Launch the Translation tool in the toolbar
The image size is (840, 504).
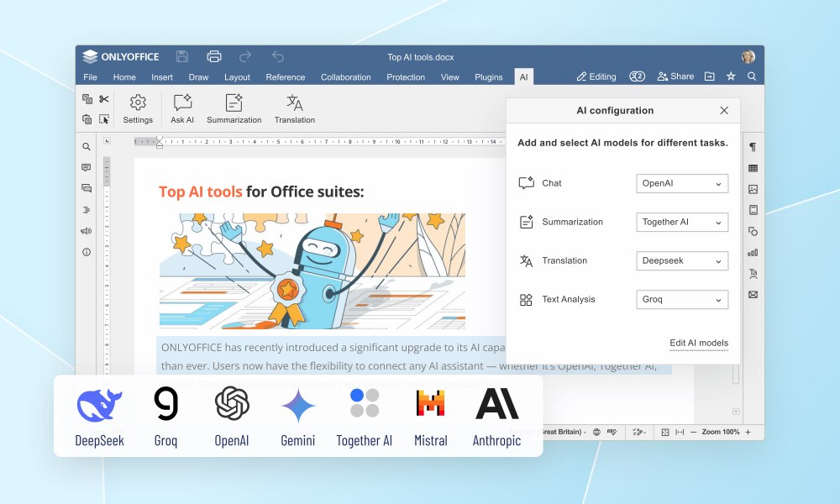pyautogui.click(x=294, y=108)
